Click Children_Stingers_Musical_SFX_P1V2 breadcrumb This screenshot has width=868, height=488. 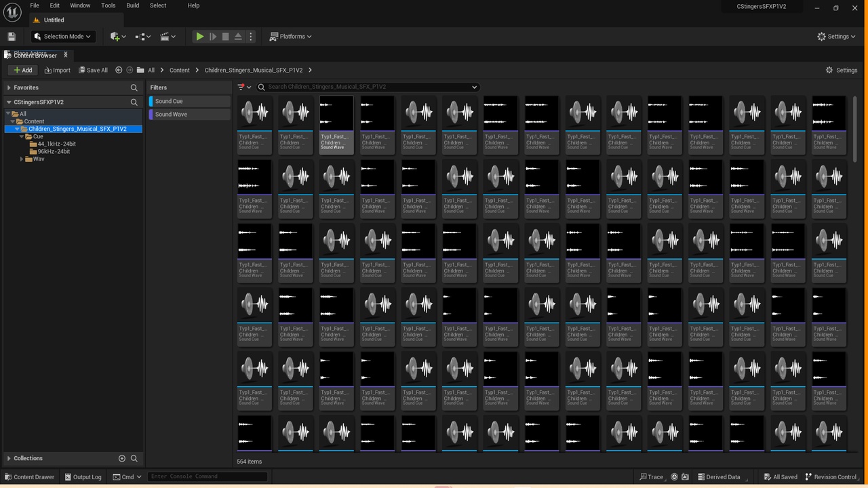(x=254, y=70)
